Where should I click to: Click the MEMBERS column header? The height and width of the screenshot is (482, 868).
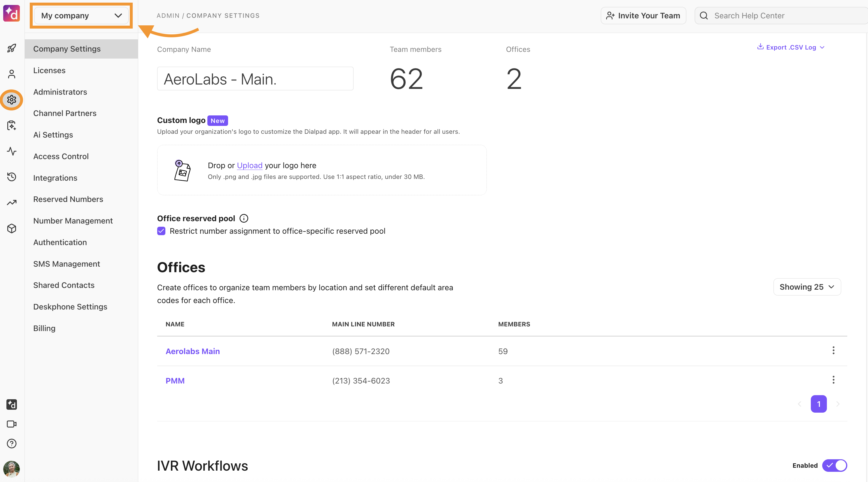pos(514,324)
